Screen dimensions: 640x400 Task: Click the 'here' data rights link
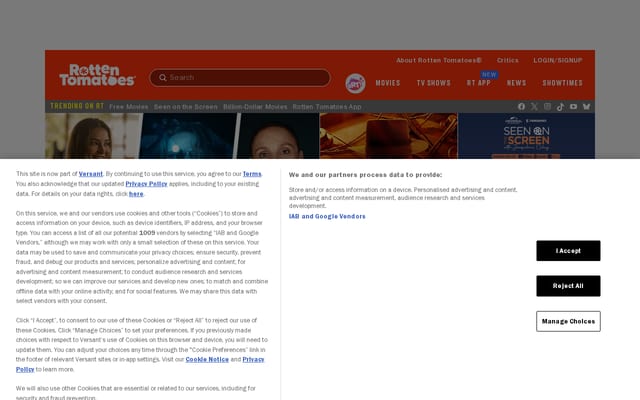[136, 194]
